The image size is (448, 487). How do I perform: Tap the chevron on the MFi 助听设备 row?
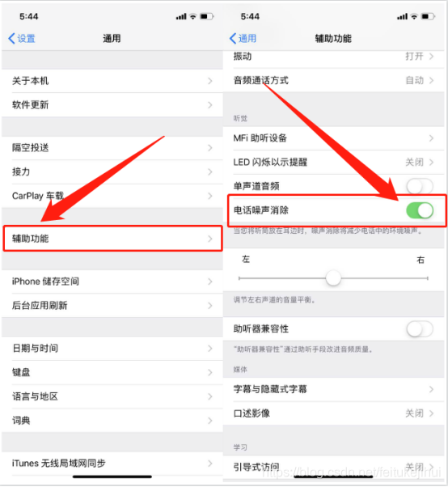(431, 138)
